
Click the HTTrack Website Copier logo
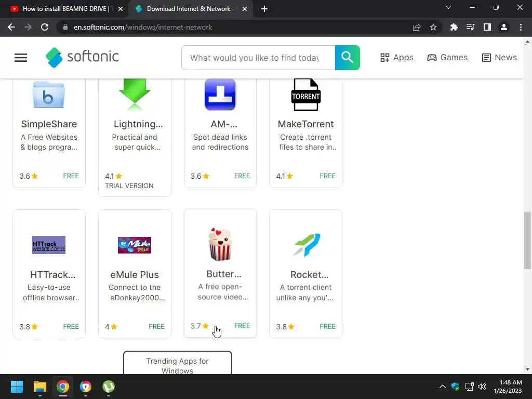tap(49, 245)
